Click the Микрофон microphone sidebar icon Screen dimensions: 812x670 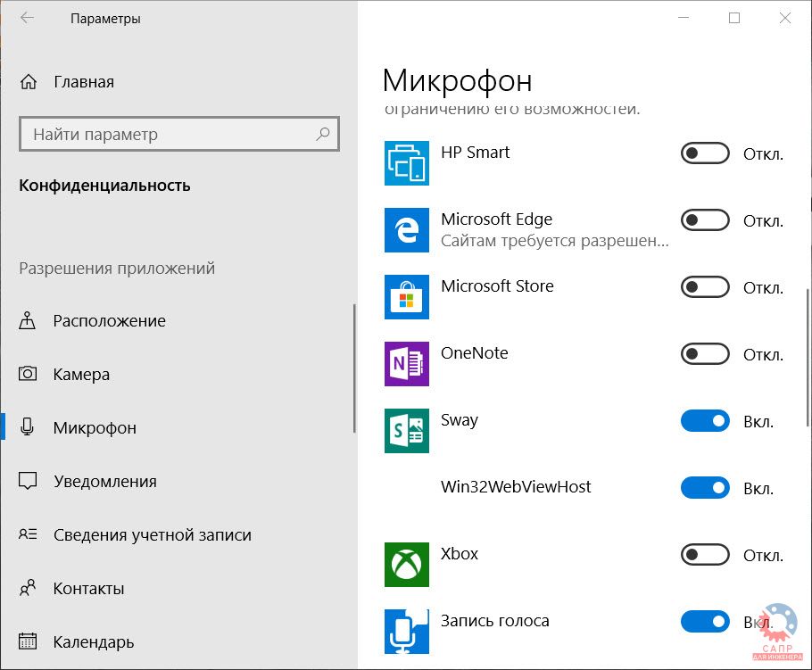(28, 427)
